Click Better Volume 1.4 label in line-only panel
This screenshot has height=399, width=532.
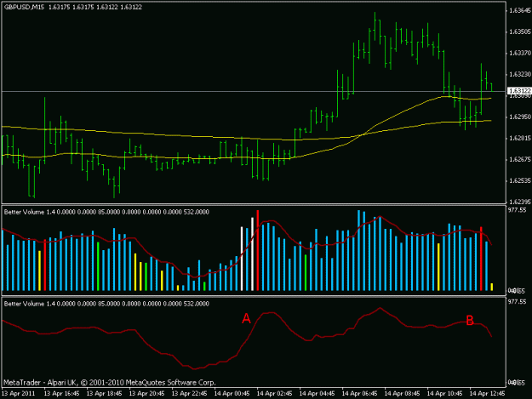(29, 304)
